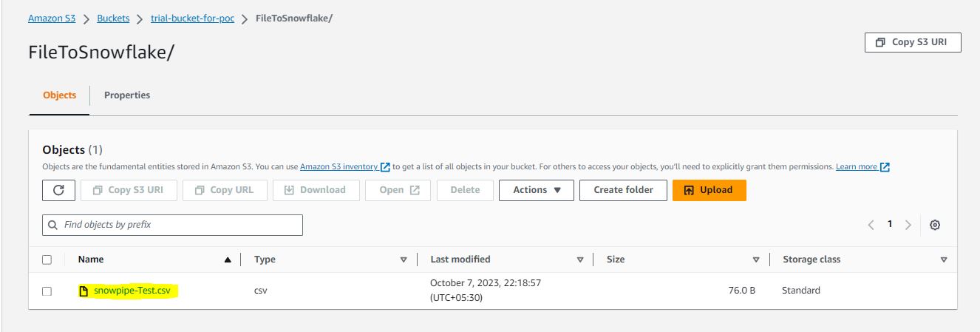Click the Find objects by prefix field

(172, 225)
